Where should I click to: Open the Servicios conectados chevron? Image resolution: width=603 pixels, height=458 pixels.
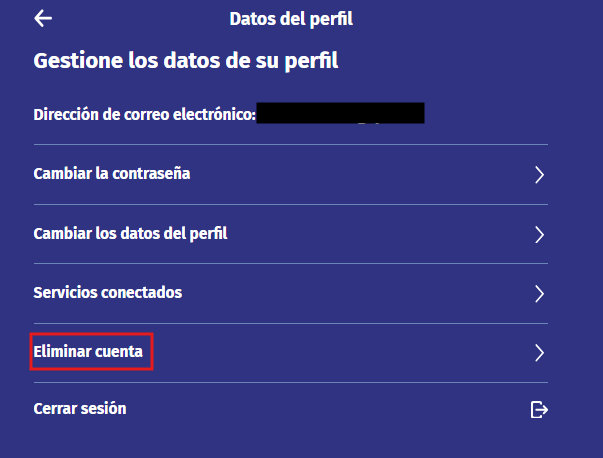tap(539, 294)
